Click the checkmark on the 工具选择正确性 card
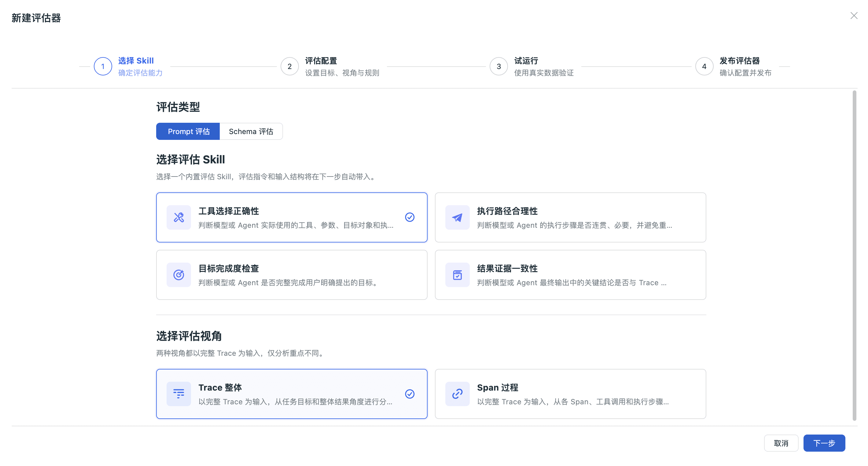Viewport: 868px width, 466px height. (x=410, y=217)
